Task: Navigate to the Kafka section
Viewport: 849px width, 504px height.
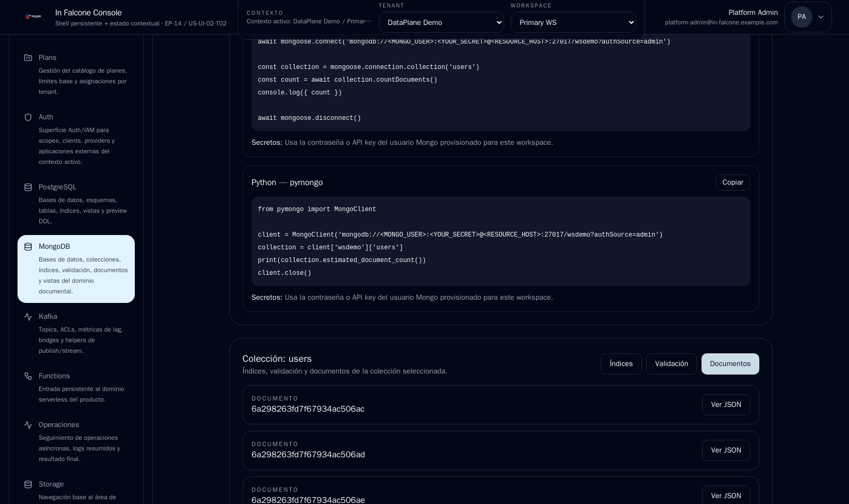Action: pos(76,333)
